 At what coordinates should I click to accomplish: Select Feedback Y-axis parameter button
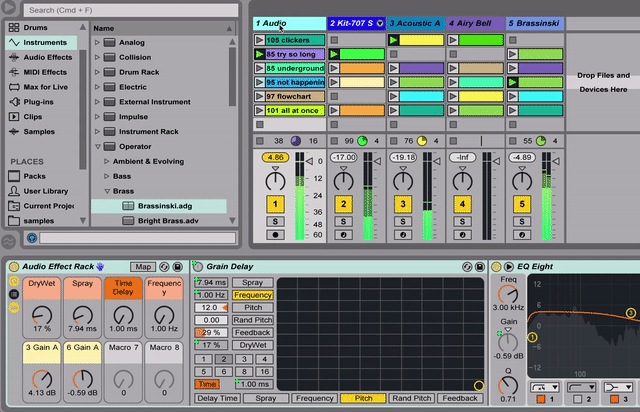pyautogui.click(x=253, y=332)
